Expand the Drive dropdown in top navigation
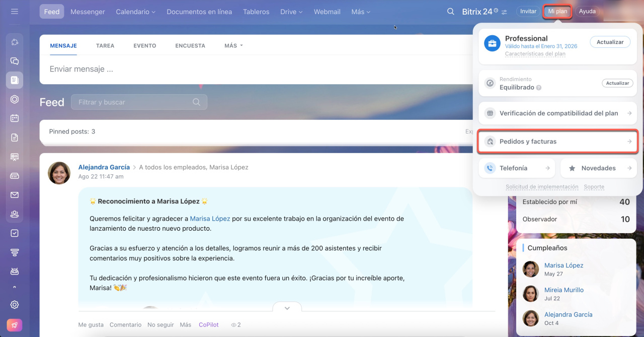644x337 pixels. (x=291, y=12)
